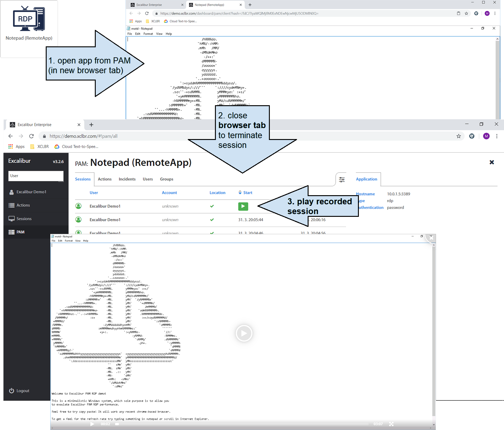
Task: Go to Sessions in the sidebar
Action: click(24, 219)
